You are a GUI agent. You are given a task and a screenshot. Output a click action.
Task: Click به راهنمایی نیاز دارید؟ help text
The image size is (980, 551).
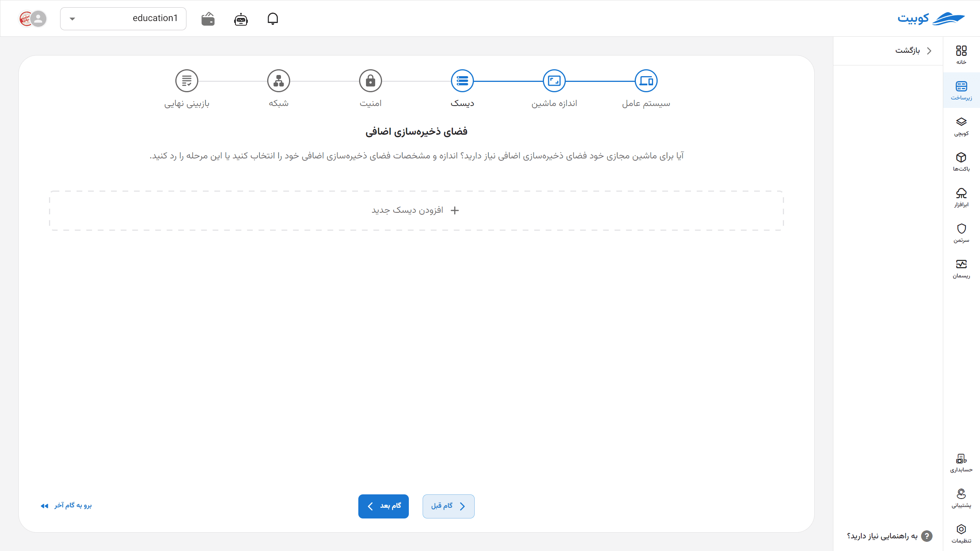pos(882,536)
